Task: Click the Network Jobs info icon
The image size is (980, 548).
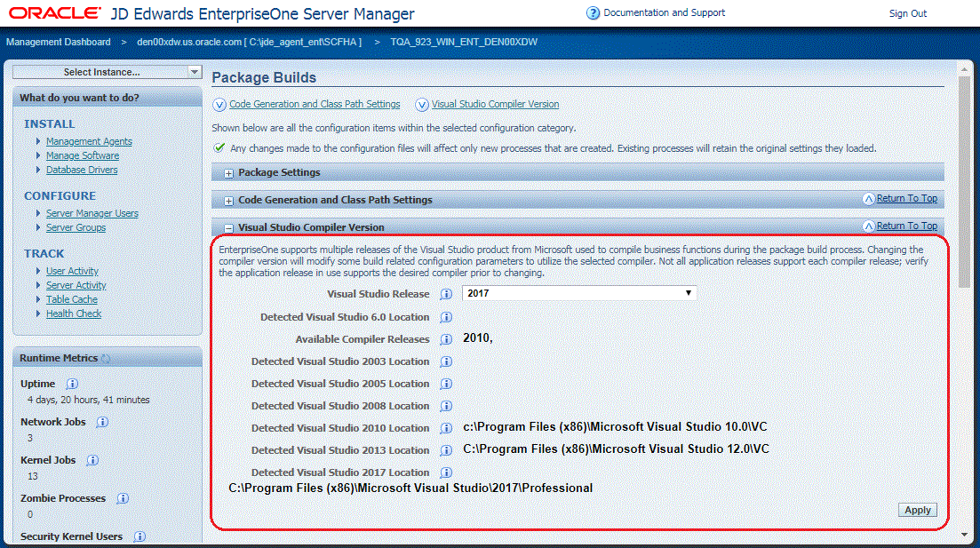Action: tap(102, 422)
